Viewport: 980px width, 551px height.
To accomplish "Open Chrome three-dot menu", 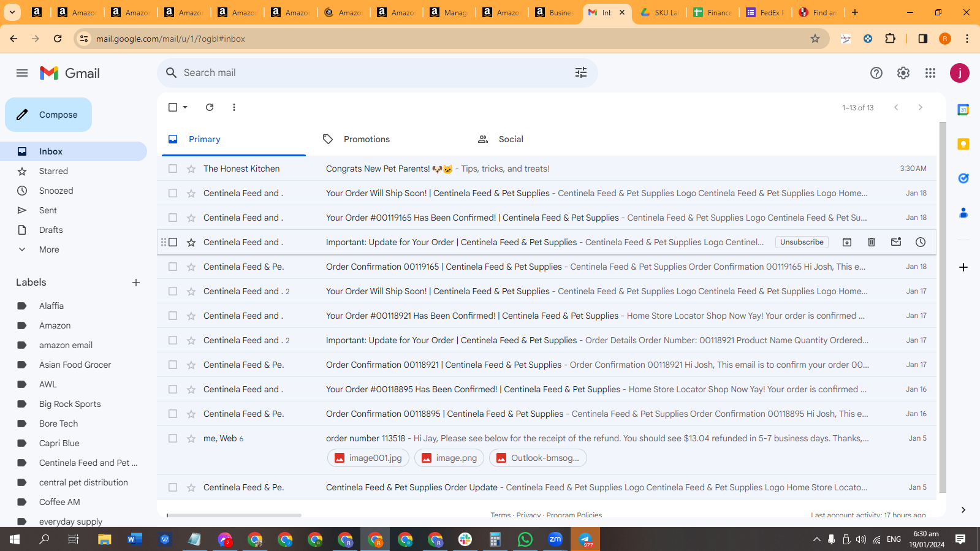I will point(967,39).
